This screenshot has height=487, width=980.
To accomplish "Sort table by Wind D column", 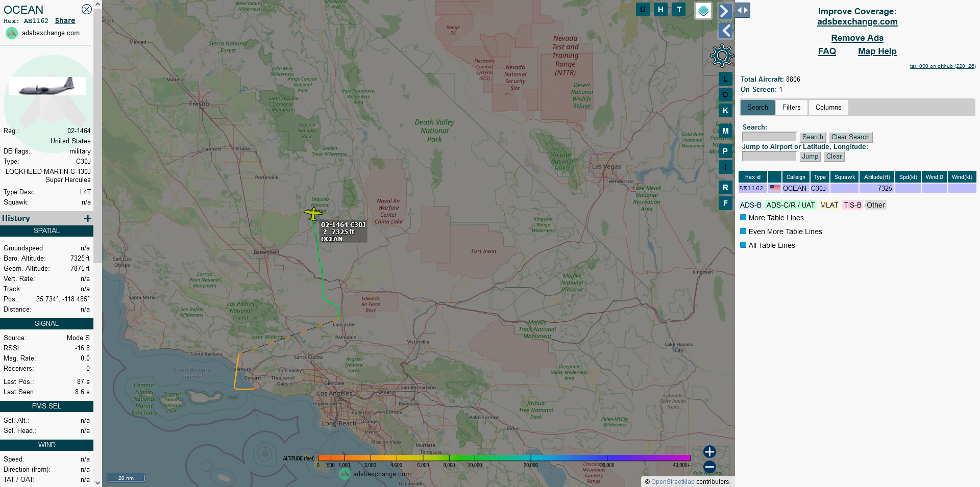I will (935, 177).
